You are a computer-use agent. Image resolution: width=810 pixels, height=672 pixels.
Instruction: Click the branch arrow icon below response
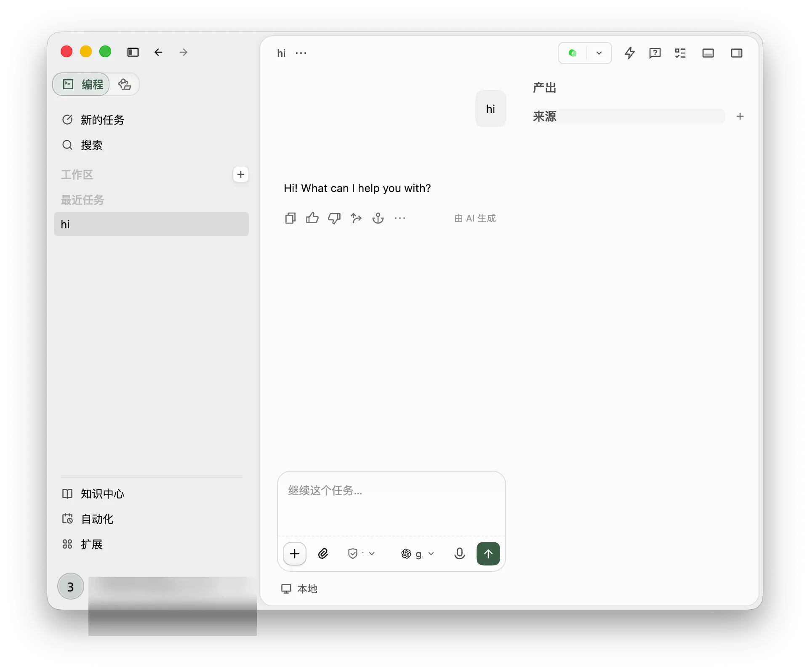356,218
